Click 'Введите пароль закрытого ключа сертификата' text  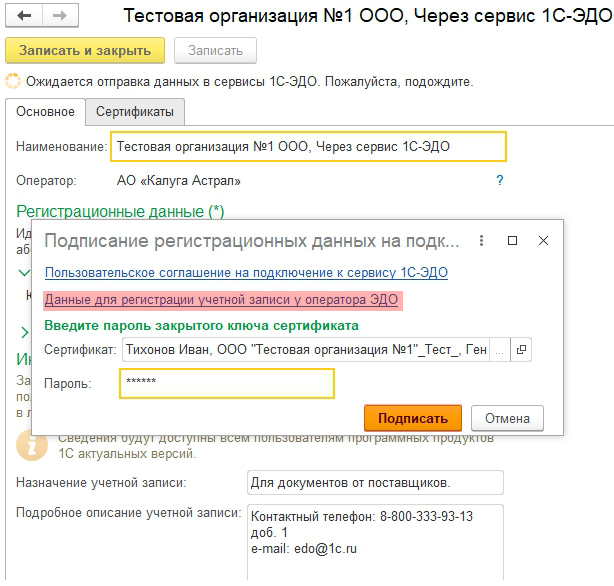point(201,326)
